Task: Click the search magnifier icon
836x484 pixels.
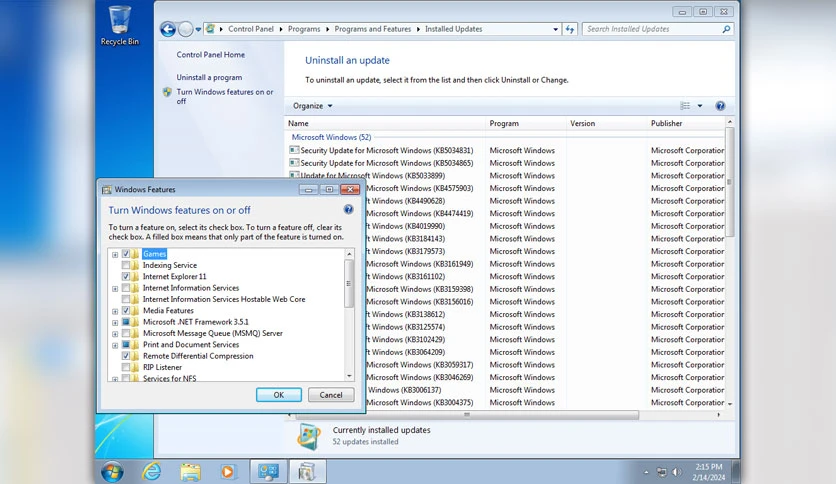Action: coord(726,29)
